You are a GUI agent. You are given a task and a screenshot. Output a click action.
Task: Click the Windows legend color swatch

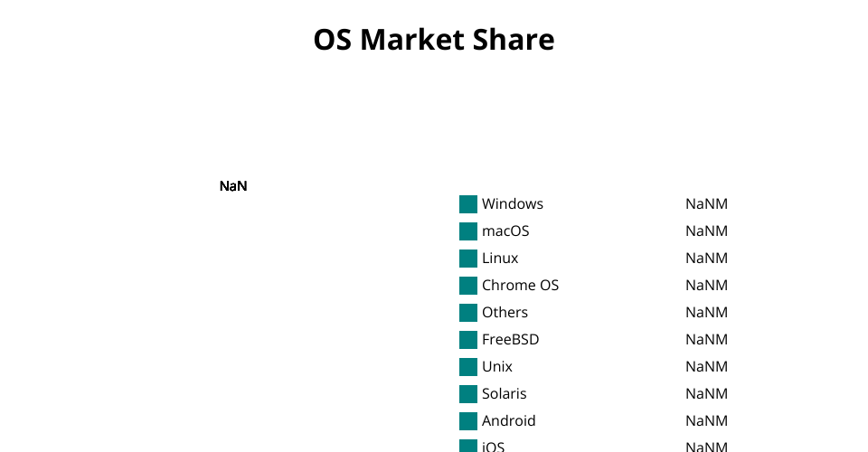point(468,204)
